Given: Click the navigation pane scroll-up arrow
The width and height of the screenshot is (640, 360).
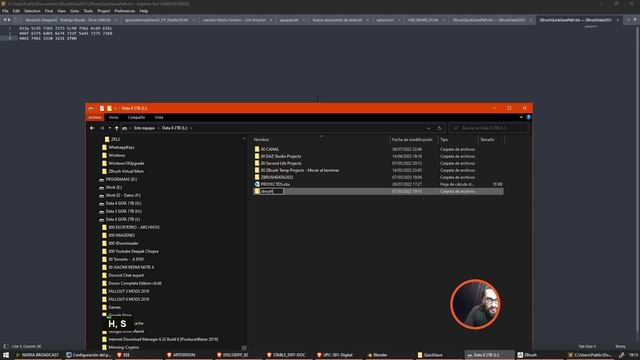Looking at the screenshot, I should tap(244, 139).
